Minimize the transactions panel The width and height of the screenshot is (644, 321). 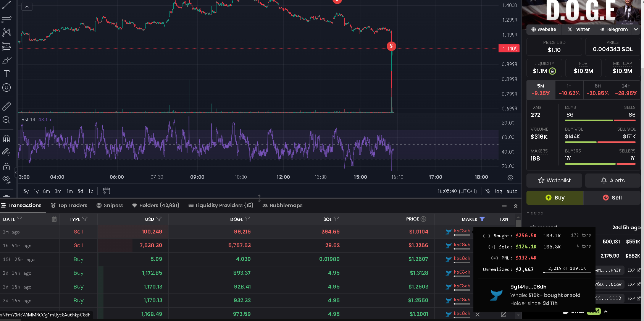[x=504, y=206]
